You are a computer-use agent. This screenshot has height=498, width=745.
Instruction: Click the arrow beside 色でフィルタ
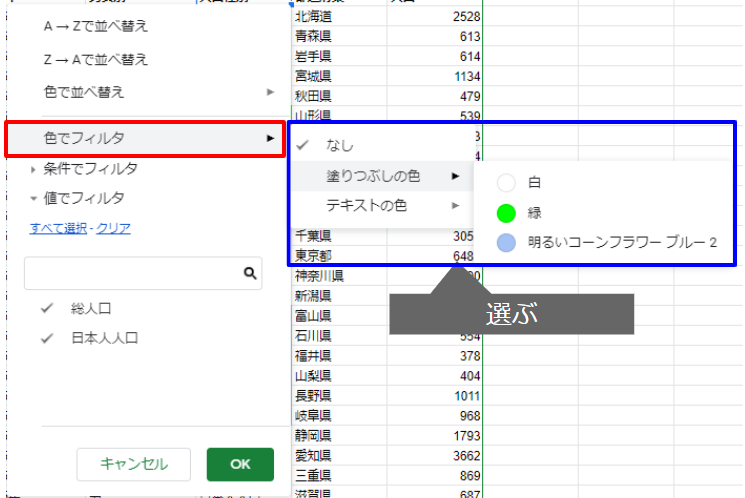[x=270, y=138]
